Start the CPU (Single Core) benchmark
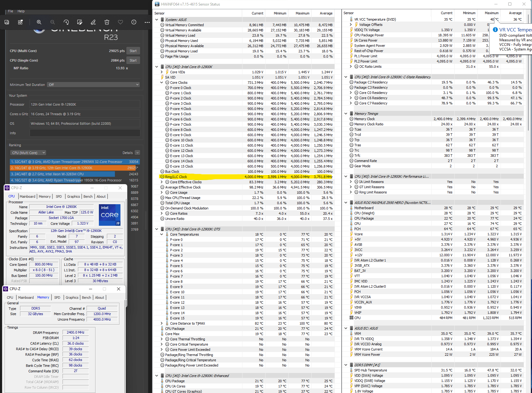532x393 pixels. click(x=133, y=60)
